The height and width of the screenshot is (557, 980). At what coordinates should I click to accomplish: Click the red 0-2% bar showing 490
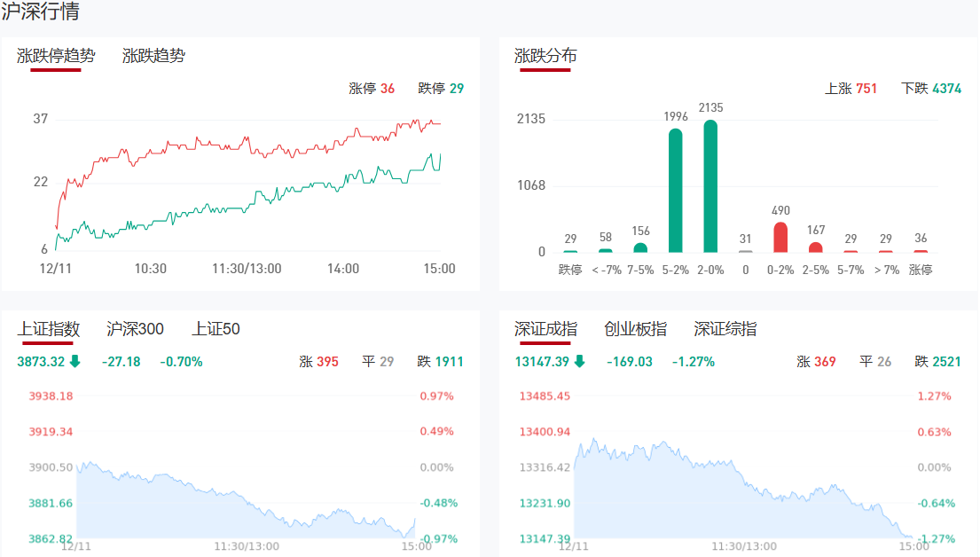coord(780,237)
